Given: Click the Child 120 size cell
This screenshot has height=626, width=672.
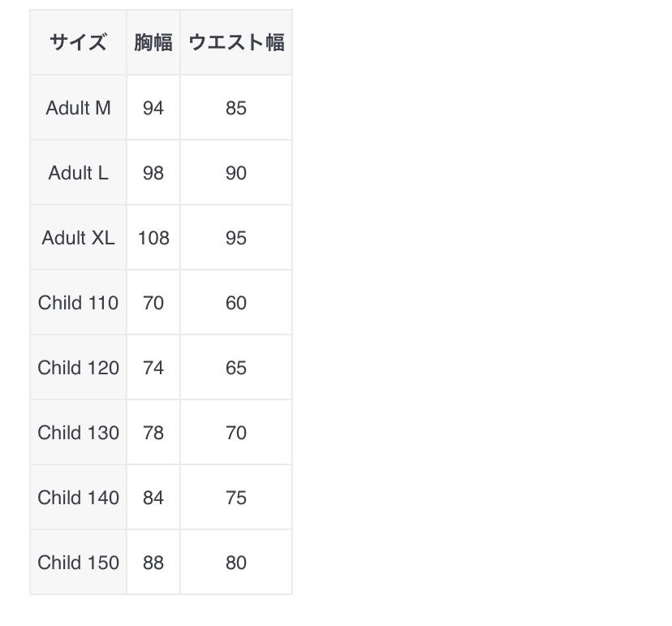Looking at the screenshot, I should pyautogui.click(x=78, y=368).
